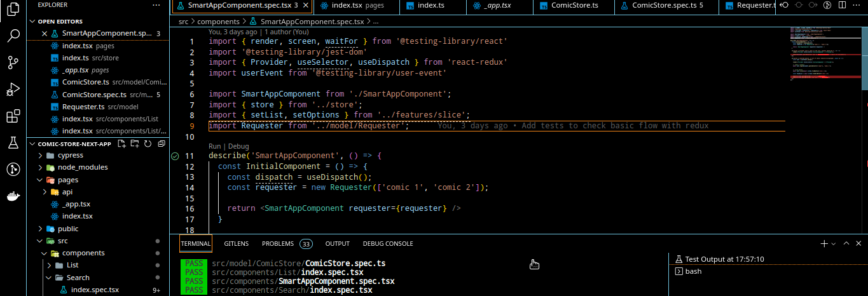Open the Testing flask view

tap(13, 143)
